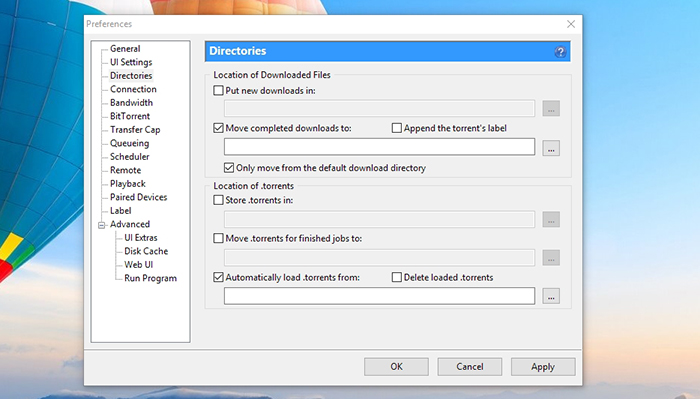
Task: Select Advanced in the tree
Action: point(130,224)
